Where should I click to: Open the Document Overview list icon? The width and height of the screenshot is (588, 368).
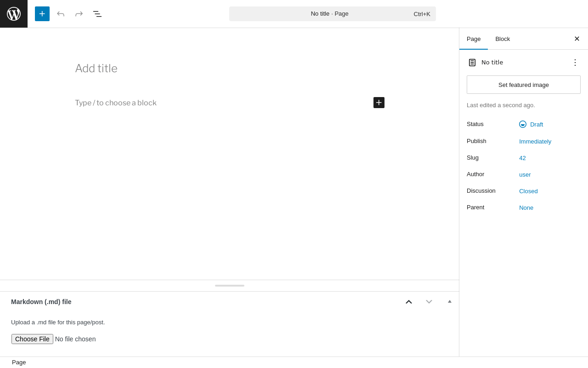97,14
